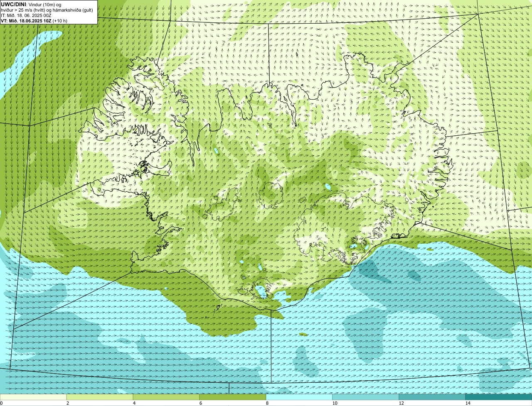The image size is (532, 406).
Task: Click the legend scale label "2"
Action: [67, 403]
